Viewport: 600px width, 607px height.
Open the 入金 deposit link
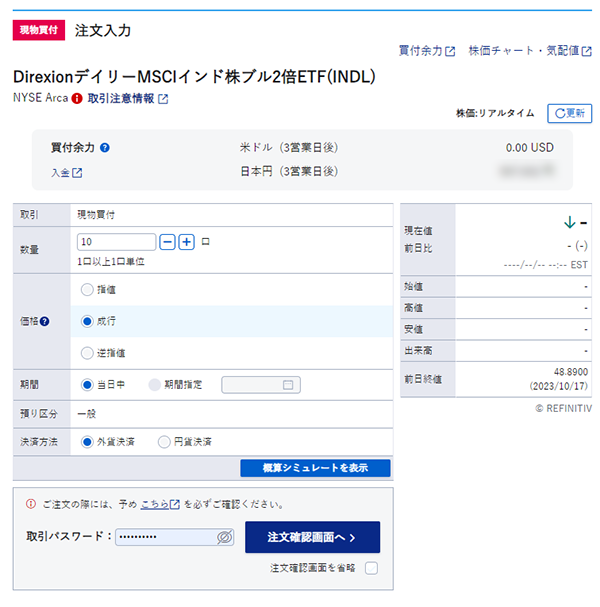coord(67,172)
